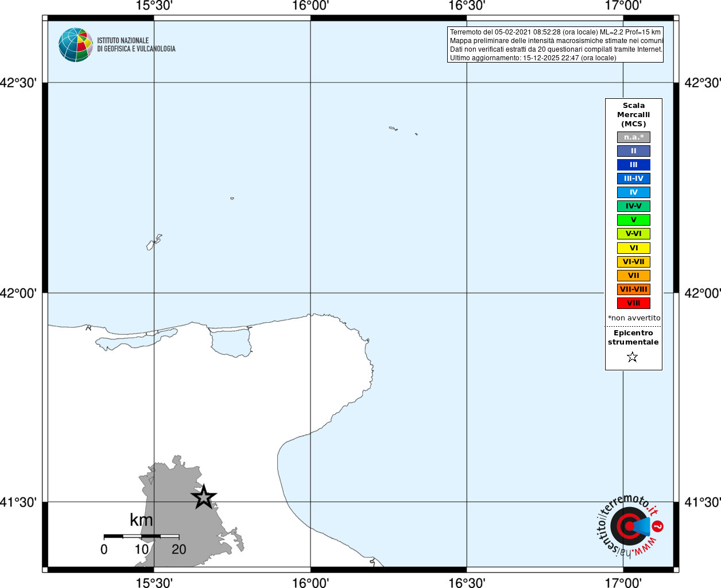Click the km scale bar
Viewport: 721px width, 588px height.
click(x=141, y=536)
